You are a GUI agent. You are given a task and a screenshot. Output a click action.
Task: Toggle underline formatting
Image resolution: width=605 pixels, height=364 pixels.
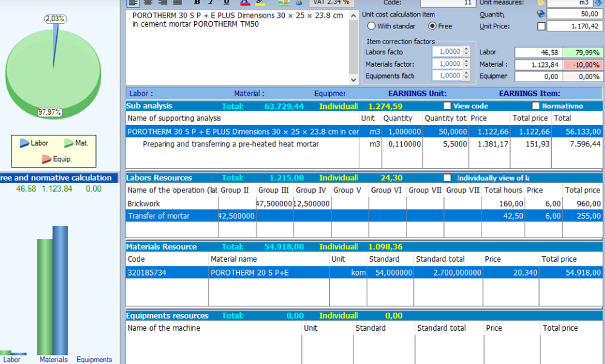point(226,2)
